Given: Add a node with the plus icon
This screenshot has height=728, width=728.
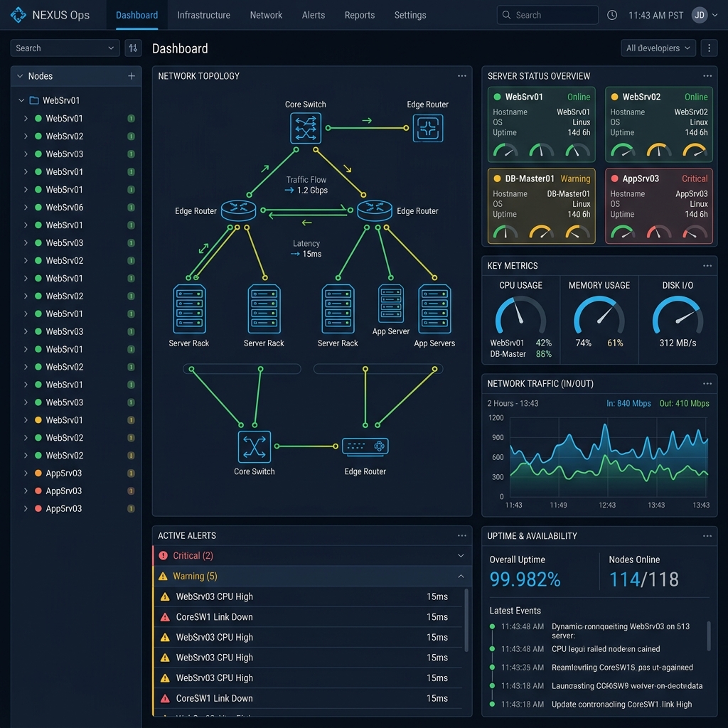Looking at the screenshot, I should (132, 76).
